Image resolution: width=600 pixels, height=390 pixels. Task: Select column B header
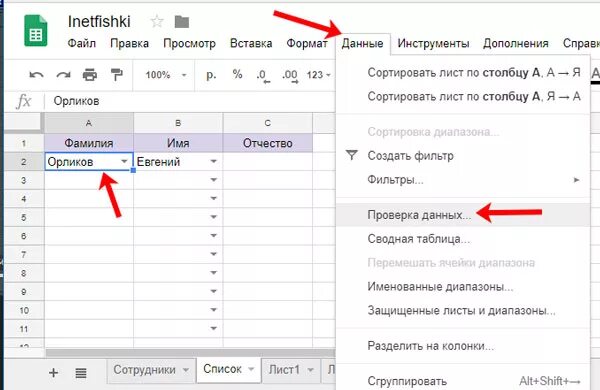178,123
